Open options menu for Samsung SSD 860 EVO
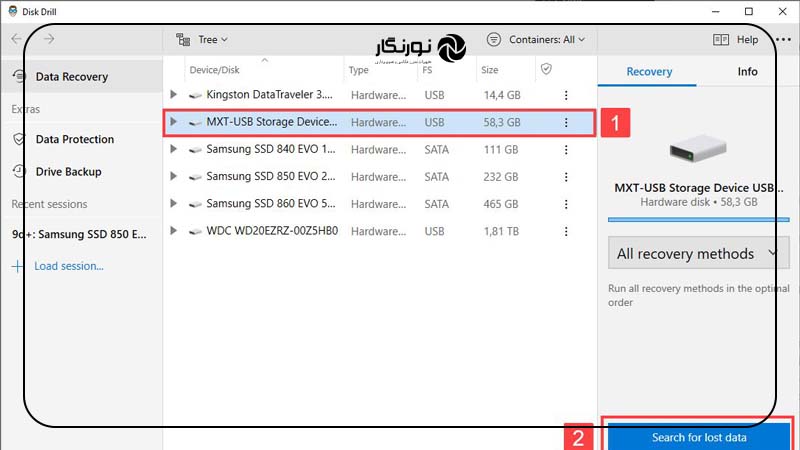The image size is (800, 450). coord(566,204)
